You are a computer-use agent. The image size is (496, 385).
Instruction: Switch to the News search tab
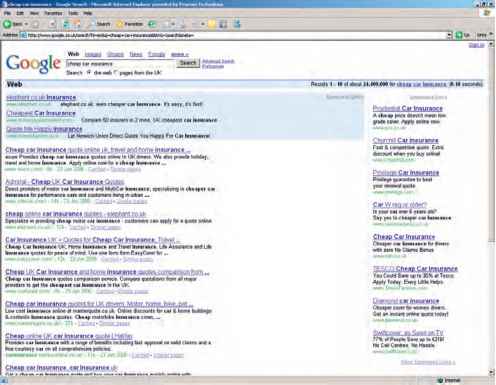click(136, 54)
